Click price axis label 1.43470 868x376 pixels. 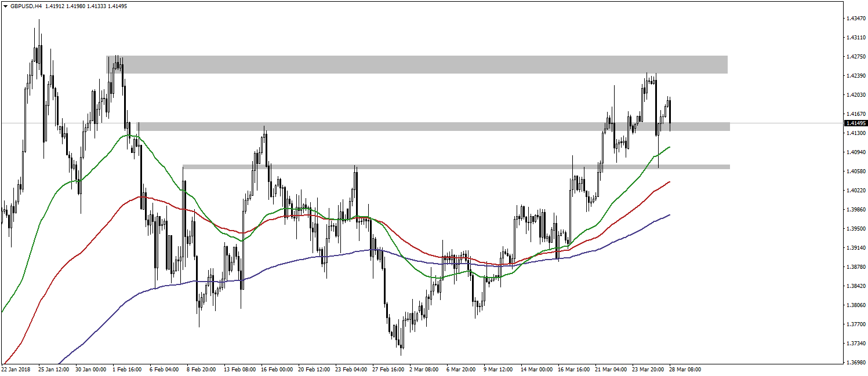click(x=855, y=18)
